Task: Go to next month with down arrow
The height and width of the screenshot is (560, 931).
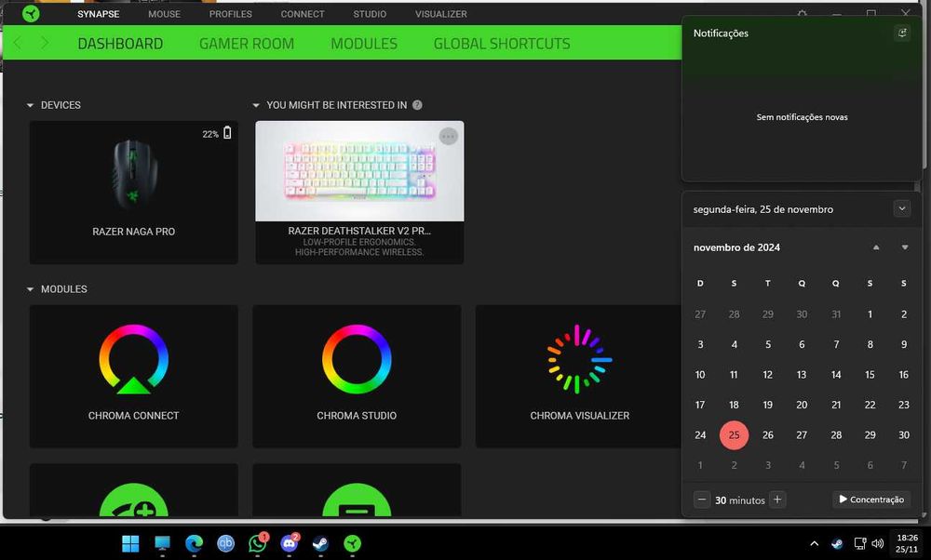Action: pyautogui.click(x=904, y=247)
